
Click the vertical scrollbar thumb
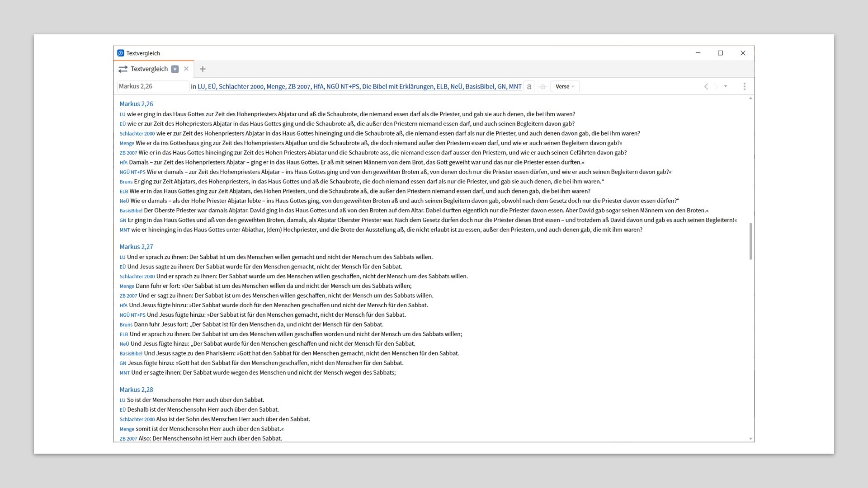tap(750, 241)
